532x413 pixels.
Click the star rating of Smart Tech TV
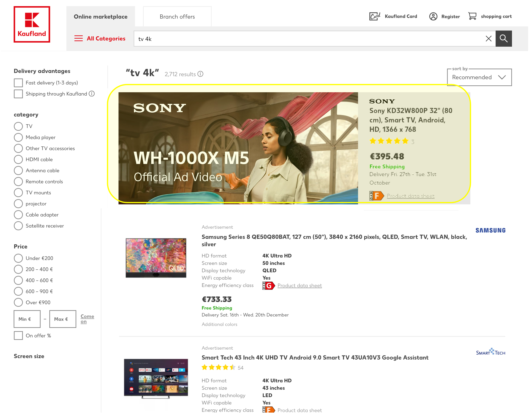(219, 368)
